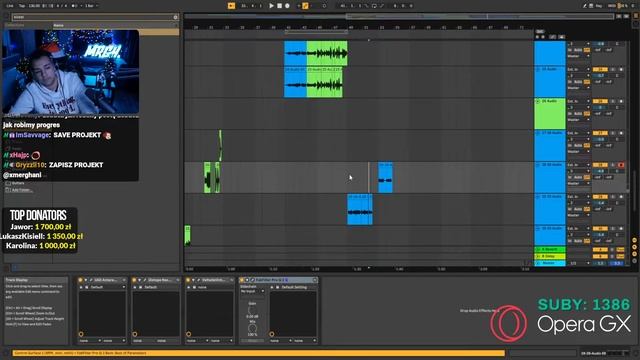Select the B Delay return track
640x360 pixels.
[x=550, y=256]
